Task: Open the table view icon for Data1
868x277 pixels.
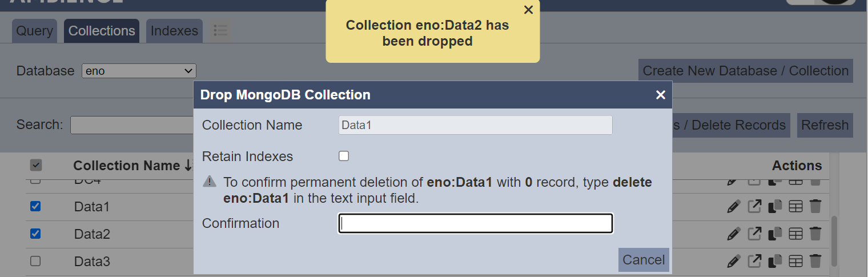Action: point(795,206)
